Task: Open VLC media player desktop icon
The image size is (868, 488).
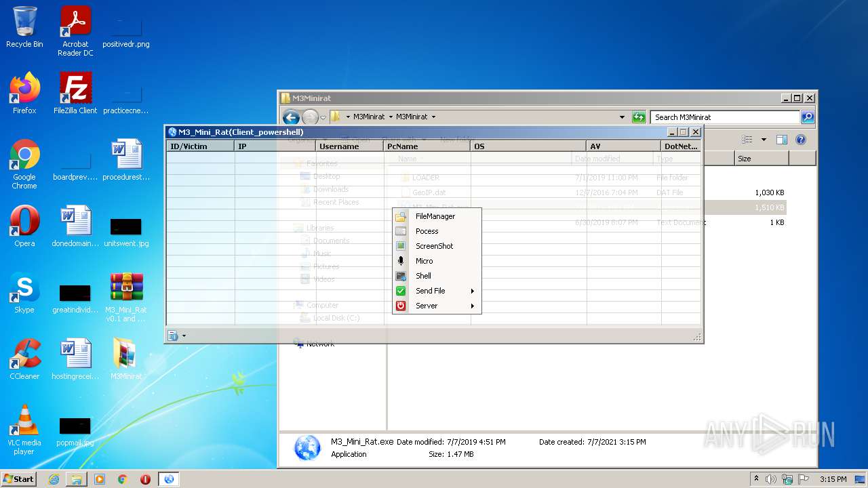Action: click(24, 430)
